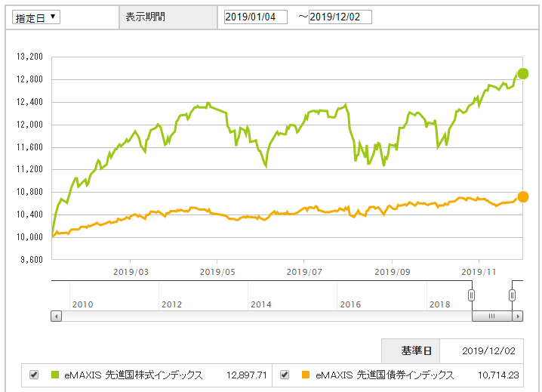
Task: Click the horizontal scrollbar thumb
Action: (492, 316)
